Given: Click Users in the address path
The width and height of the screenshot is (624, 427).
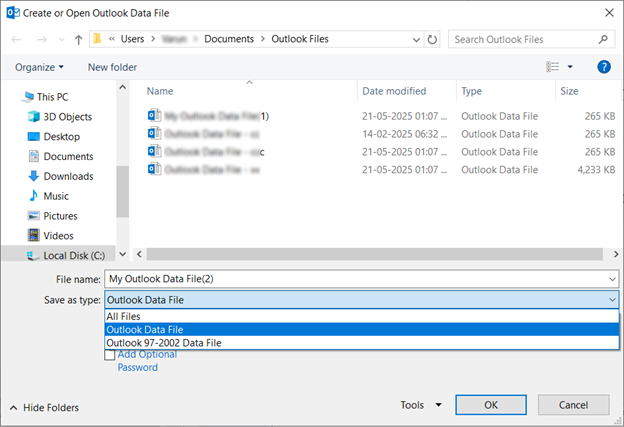Looking at the screenshot, I should point(133,39).
